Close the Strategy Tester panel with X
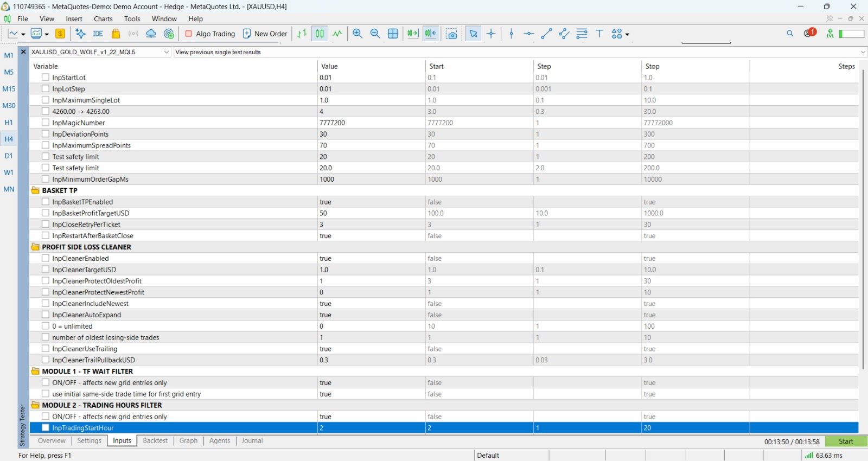 pyautogui.click(x=23, y=52)
